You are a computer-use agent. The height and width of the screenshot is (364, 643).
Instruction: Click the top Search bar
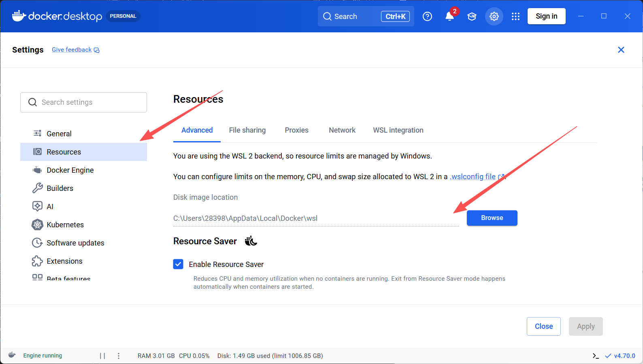click(x=366, y=16)
